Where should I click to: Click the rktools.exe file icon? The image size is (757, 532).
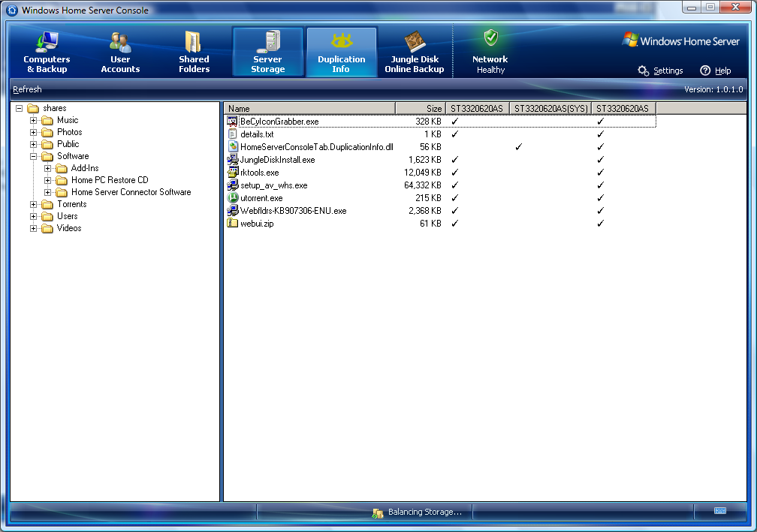click(233, 172)
